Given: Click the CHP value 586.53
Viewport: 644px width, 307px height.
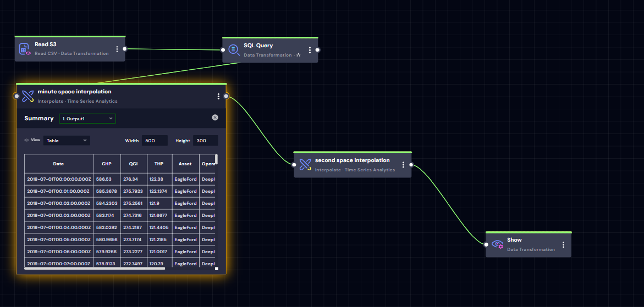Looking at the screenshot, I should coord(107,179).
